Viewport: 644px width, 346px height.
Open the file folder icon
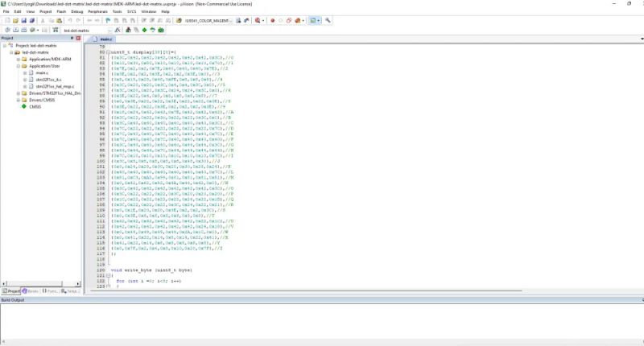click(15, 21)
